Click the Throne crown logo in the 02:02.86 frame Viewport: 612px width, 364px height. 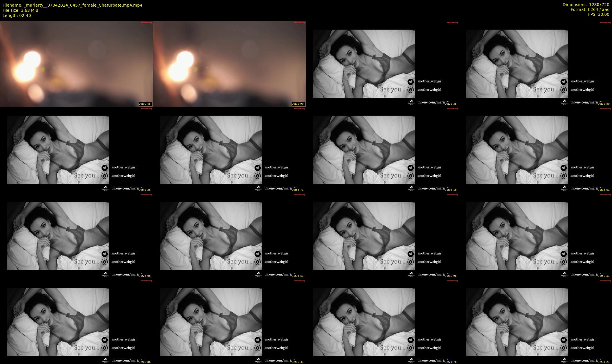tap(105, 360)
